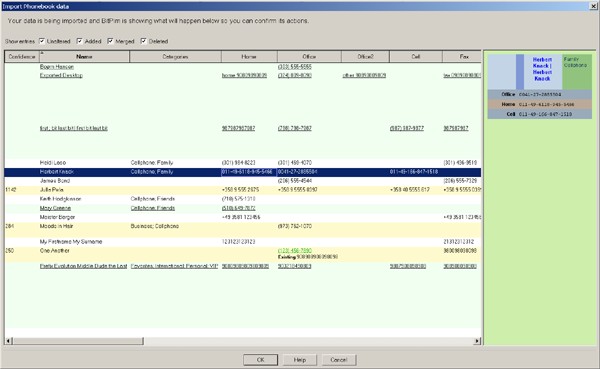Click the Home column header
The height and width of the screenshot is (369, 600).
click(x=249, y=57)
